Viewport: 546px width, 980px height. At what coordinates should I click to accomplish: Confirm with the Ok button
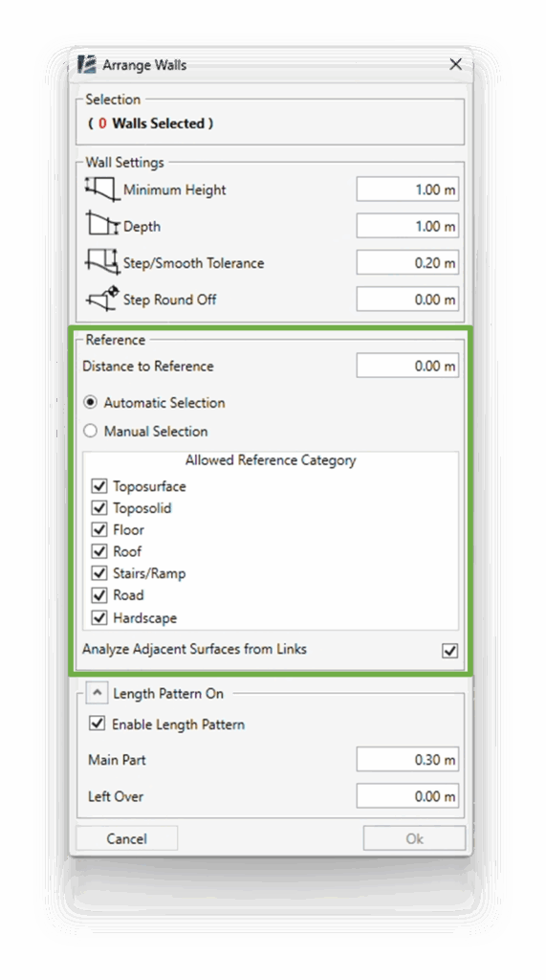[x=414, y=838]
